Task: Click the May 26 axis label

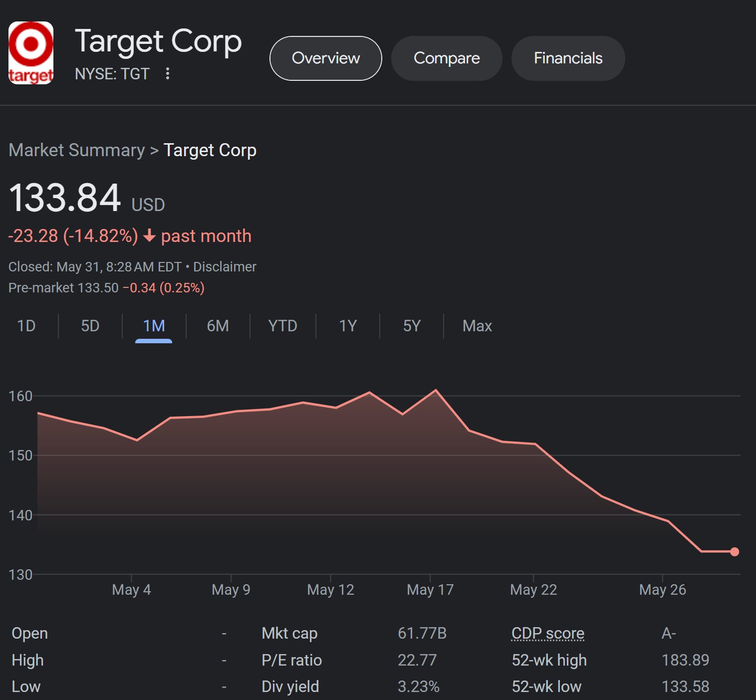Action: point(662,590)
